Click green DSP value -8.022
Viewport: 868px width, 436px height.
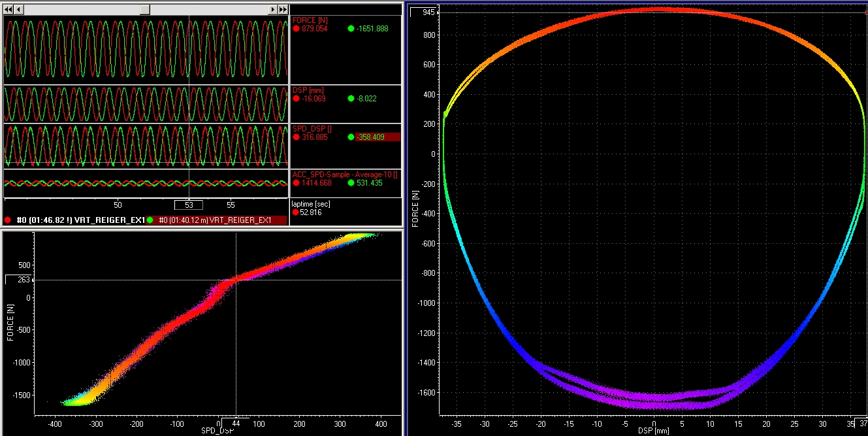(x=366, y=99)
